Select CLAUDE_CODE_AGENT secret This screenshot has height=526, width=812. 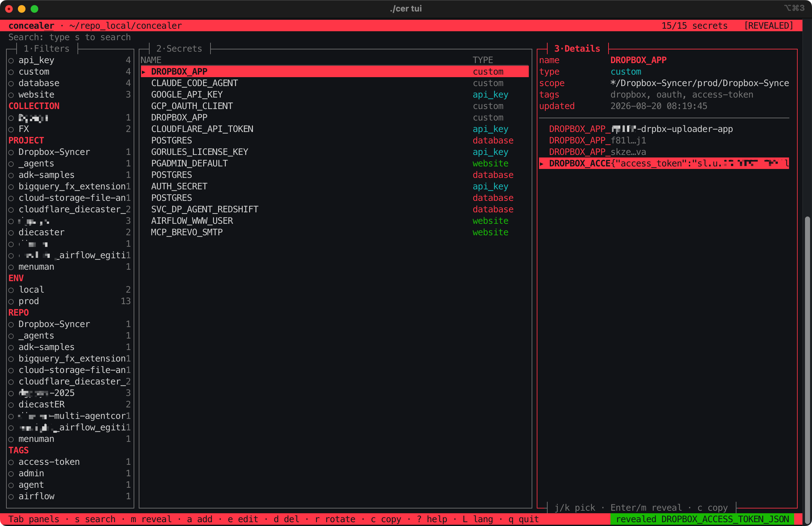click(x=334, y=83)
